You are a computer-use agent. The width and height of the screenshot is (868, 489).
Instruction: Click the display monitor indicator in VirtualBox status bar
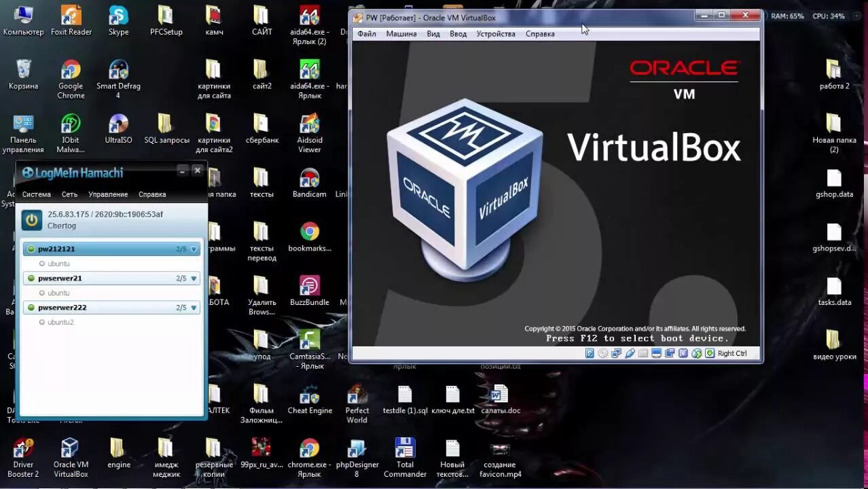point(656,353)
